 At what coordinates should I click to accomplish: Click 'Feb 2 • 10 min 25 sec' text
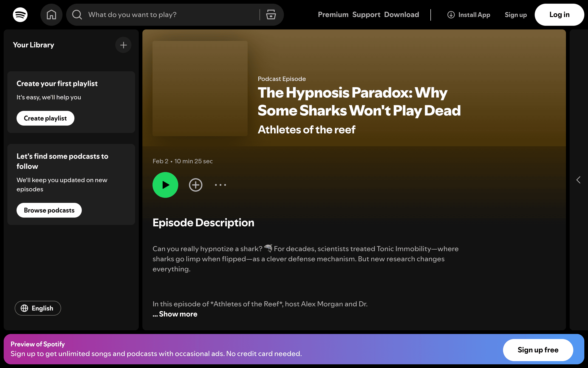click(x=183, y=161)
